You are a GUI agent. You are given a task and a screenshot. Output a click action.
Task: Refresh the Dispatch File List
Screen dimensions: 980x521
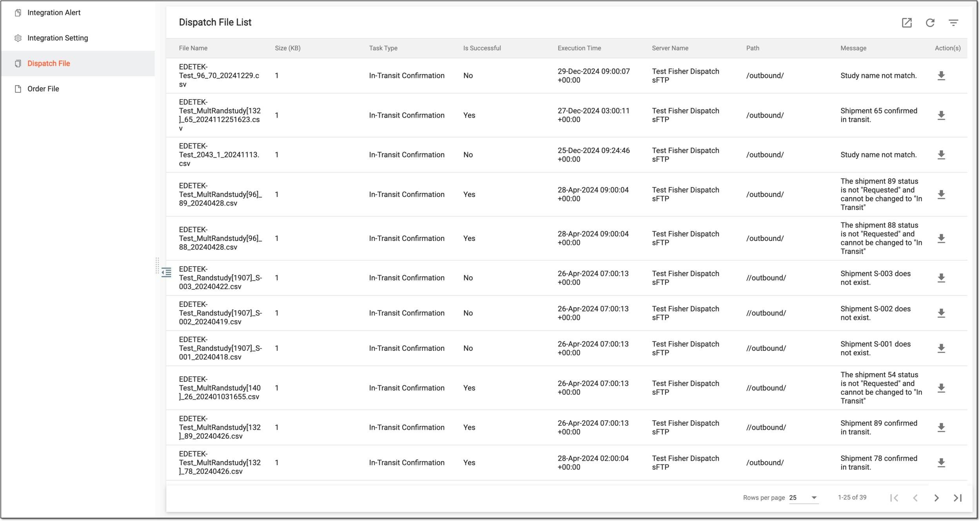(x=930, y=23)
